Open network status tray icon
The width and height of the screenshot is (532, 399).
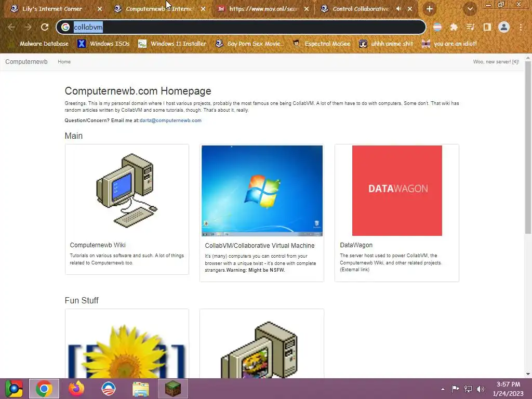(468, 389)
